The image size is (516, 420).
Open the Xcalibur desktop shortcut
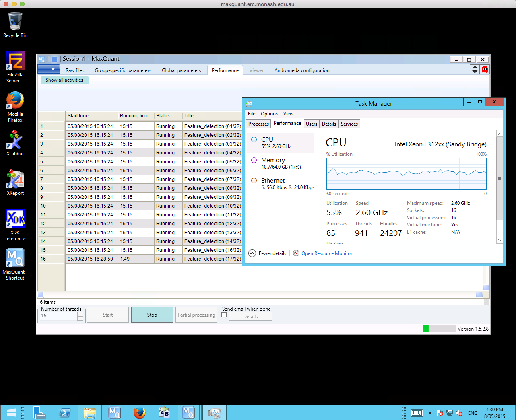[15, 144]
